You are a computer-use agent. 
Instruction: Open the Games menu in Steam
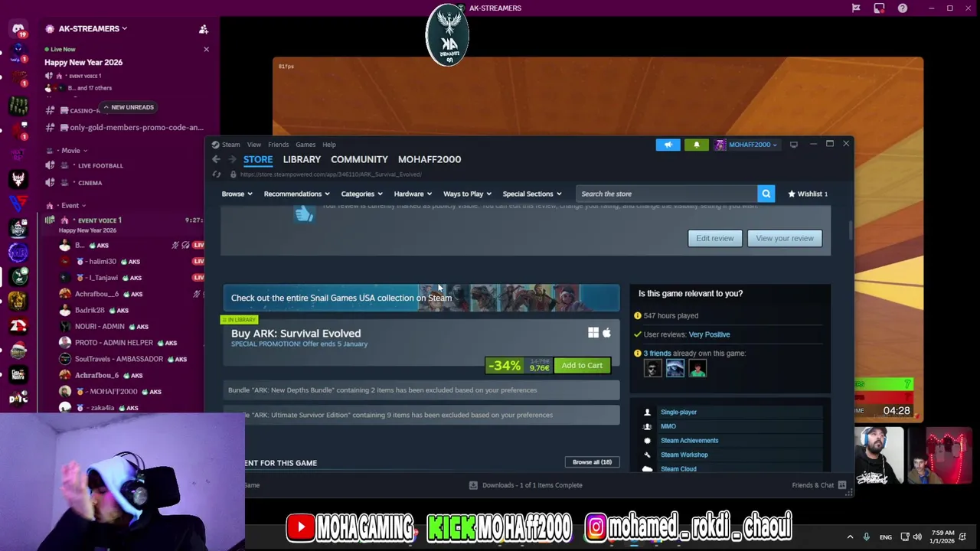click(305, 145)
